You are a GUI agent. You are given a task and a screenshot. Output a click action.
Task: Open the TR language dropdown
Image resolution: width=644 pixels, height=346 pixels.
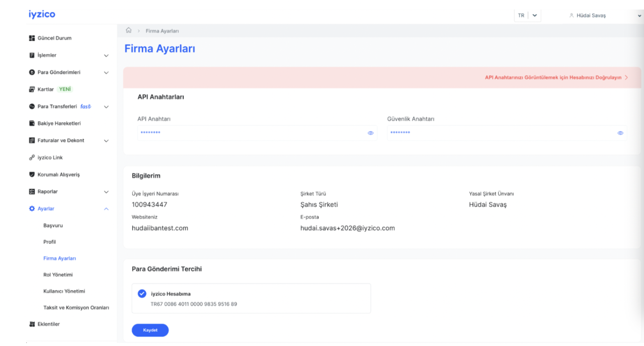point(527,15)
